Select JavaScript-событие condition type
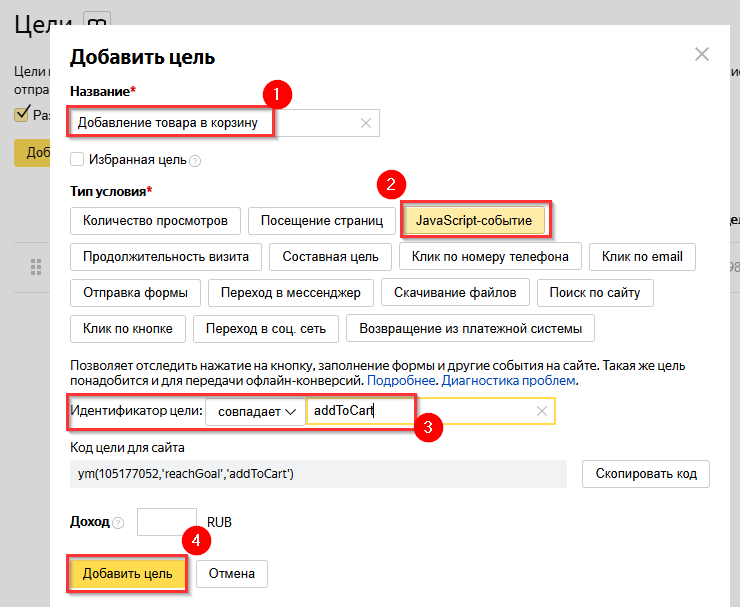Image resolution: width=740 pixels, height=607 pixels. tap(474, 220)
